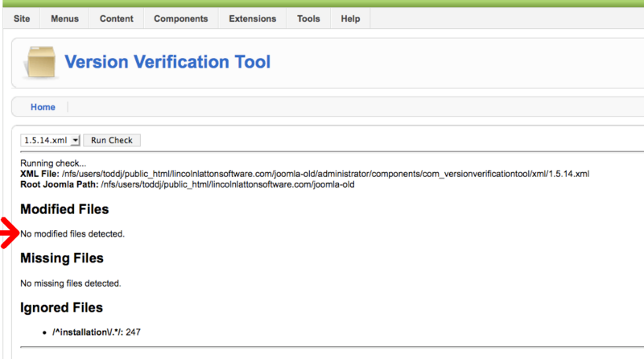The width and height of the screenshot is (644, 359).
Task: Open the Site menu
Action: (x=22, y=19)
